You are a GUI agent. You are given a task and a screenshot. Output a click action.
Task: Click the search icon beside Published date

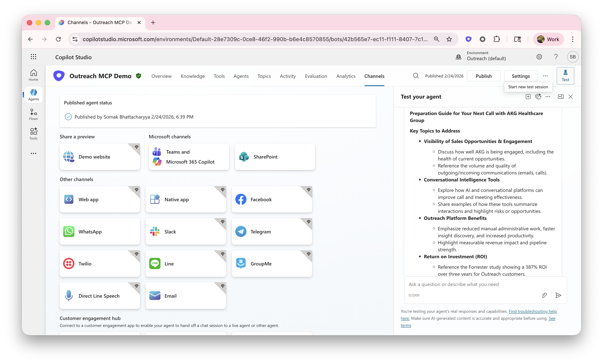click(416, 76)
